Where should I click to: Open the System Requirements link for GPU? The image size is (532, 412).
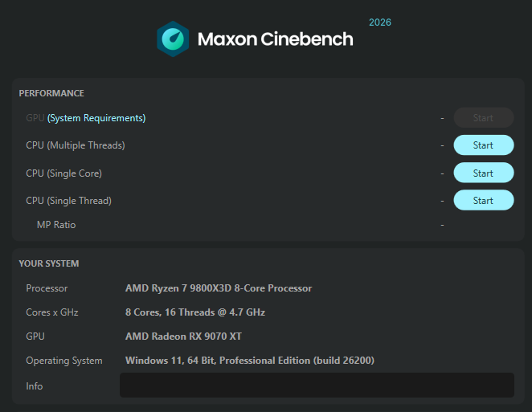tap(96, 118)
